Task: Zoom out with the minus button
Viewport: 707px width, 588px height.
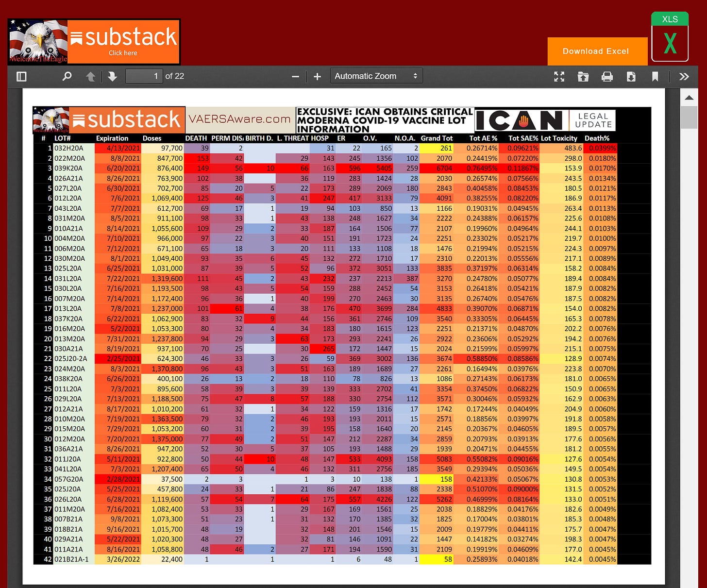Action: tap(295, 76)
